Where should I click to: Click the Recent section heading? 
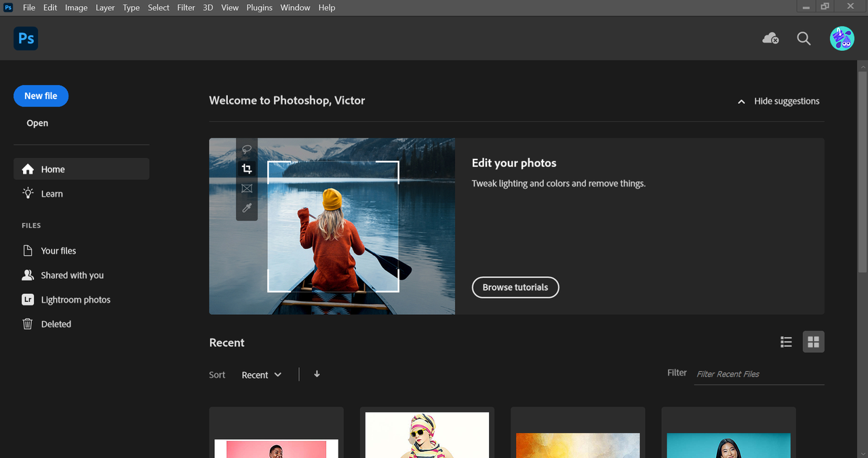pyautogui.click(x=226, y=343)
